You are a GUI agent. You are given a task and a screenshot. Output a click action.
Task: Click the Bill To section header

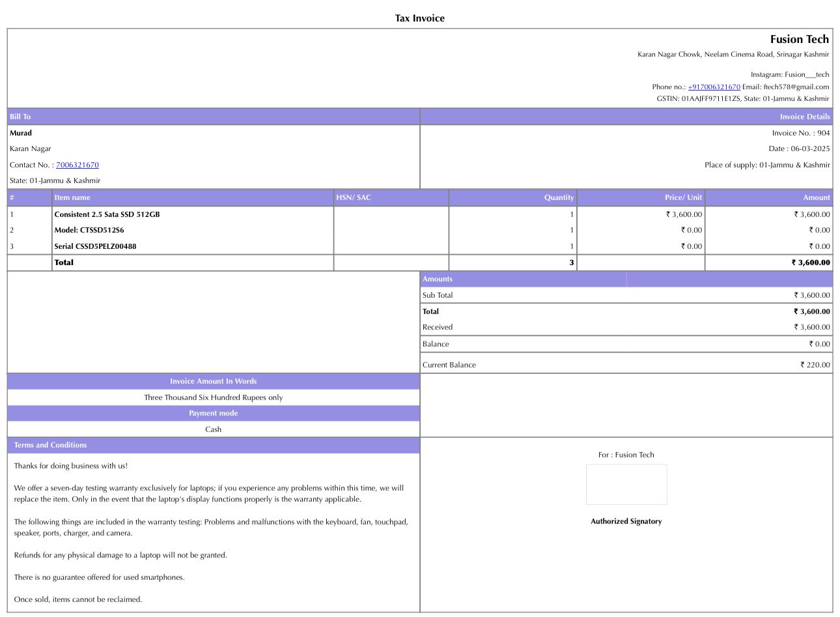(x=20, y=117)
